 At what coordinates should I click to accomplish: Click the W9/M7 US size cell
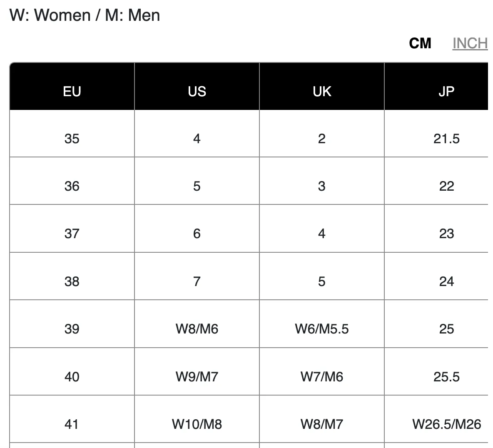click(197, 371)
